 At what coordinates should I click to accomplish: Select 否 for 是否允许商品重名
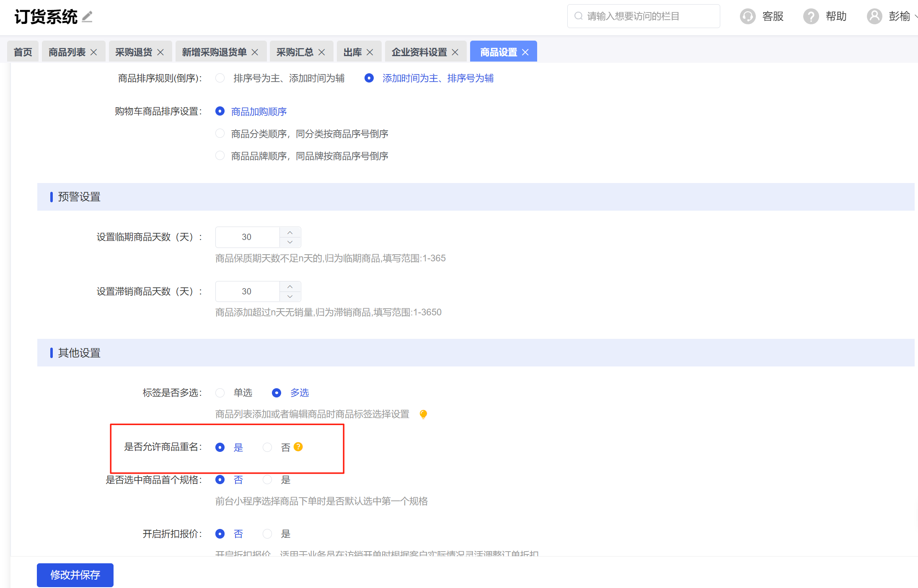click(267, 447)
